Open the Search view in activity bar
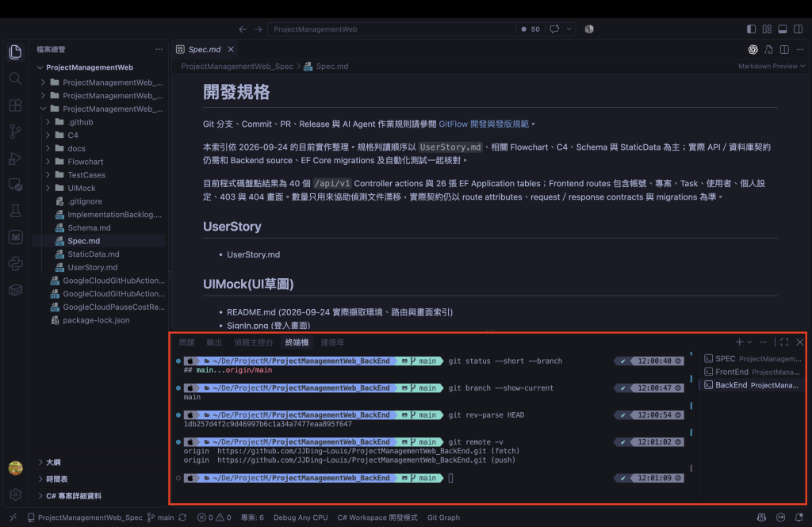The width and height of the screenshot is (812, 527). tap(16, 78)
